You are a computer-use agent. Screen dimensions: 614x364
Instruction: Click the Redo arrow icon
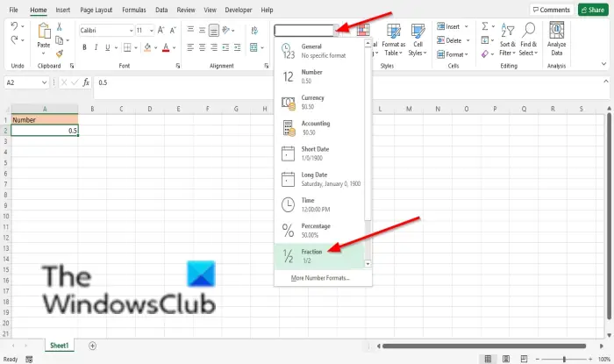14,39
